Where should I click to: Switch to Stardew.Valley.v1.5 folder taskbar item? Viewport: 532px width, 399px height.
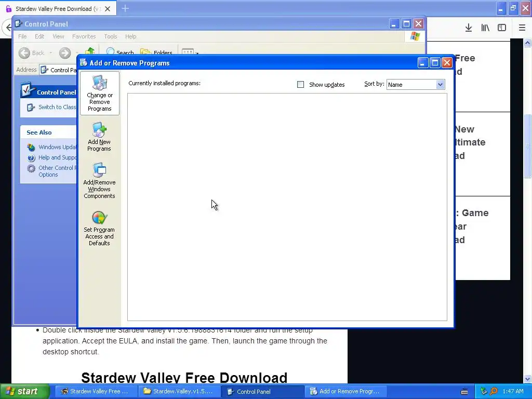point(179,391)
